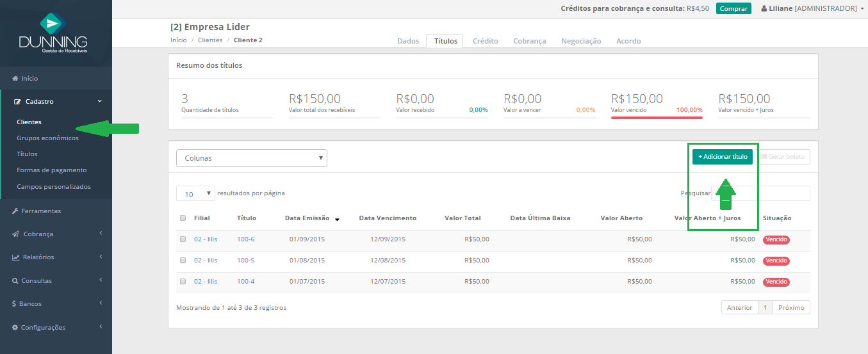
Task: Switch to the Crédito tab
Action: [x=485, y=41]
